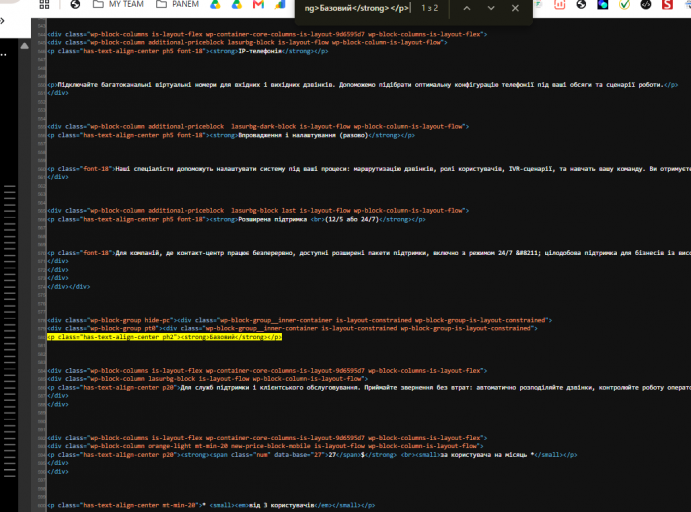This screenshot has height=512, width=691.
Task: Open the first Google Drive bookmark
Action: pyautogui.click(x=215, y=4)
